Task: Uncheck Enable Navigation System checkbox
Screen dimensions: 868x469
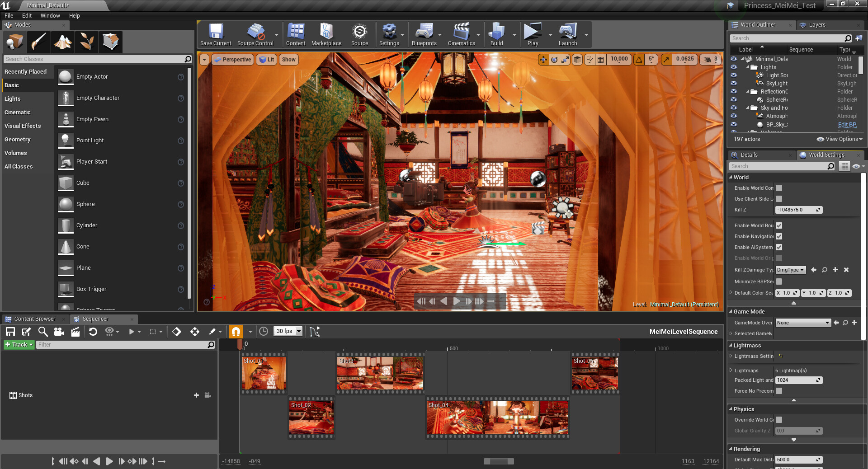Action: pyautogui.click(x=779, y=236)
